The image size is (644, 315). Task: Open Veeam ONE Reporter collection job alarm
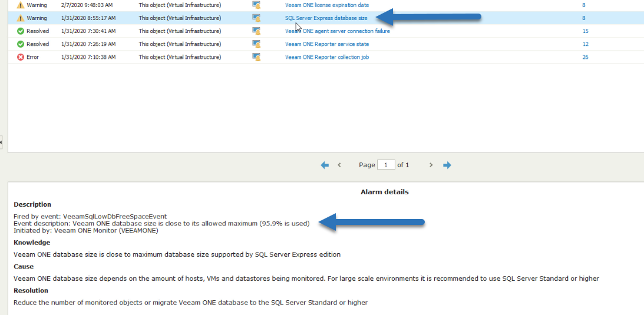327,57
